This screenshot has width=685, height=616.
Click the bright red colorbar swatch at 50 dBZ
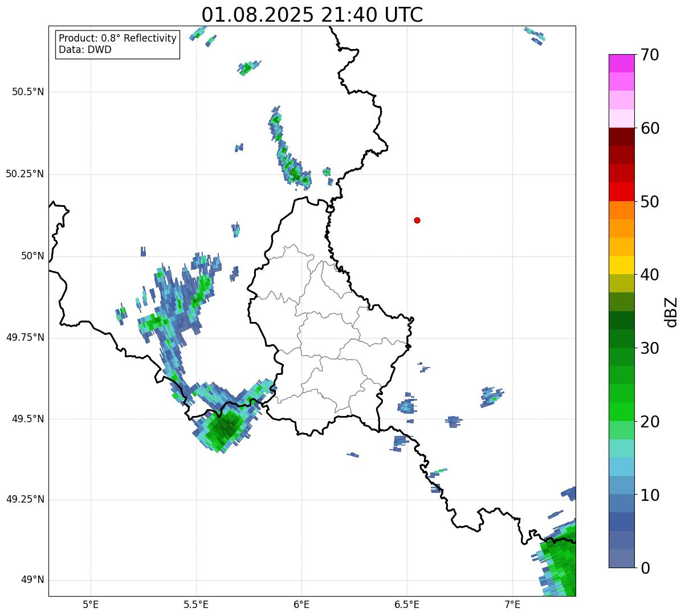pos(622,192)
